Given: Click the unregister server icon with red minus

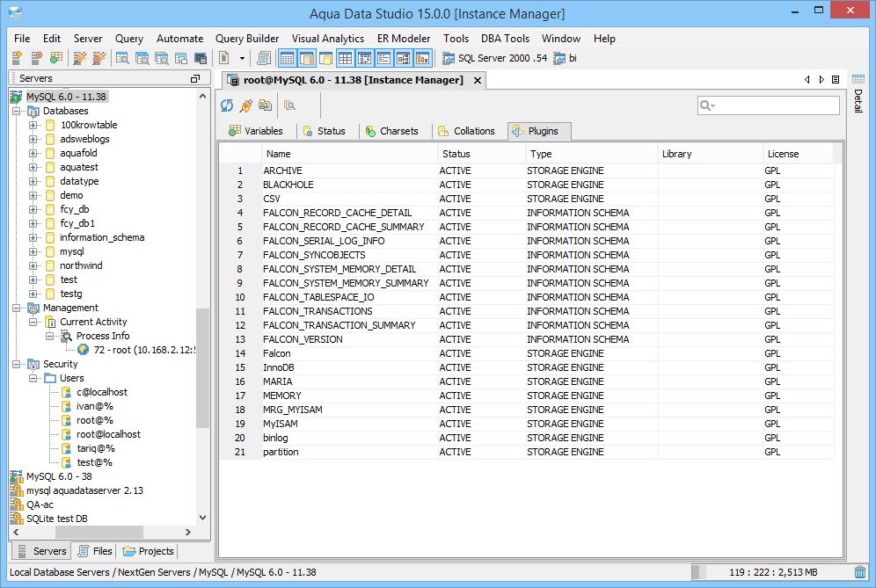Looking at the screenshot, I should pos(36,58).
